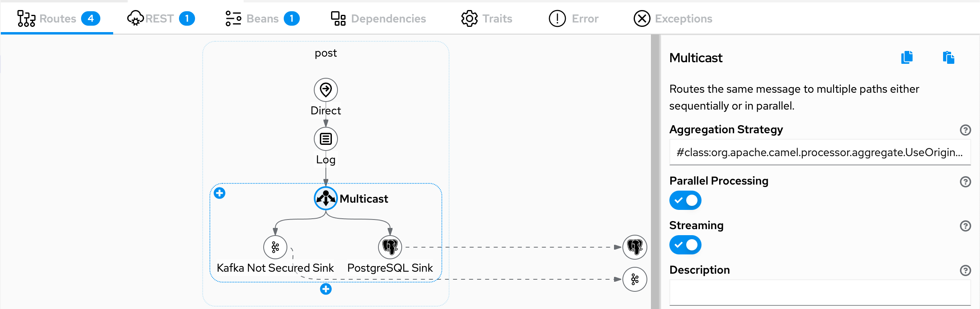Turn off the Streaming toggle
Screen dimensions: 980x309
tap(685, 245)
